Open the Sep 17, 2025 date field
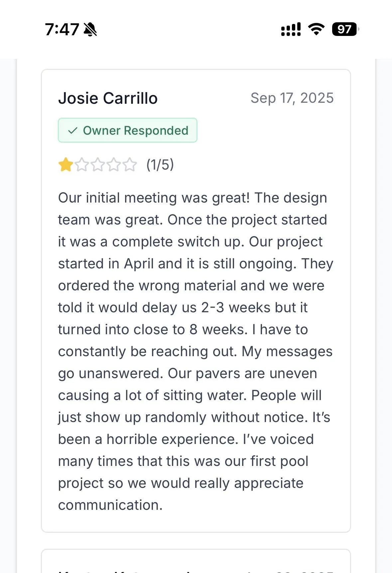Viewport: 392px width, 573px height. point(292,98)
